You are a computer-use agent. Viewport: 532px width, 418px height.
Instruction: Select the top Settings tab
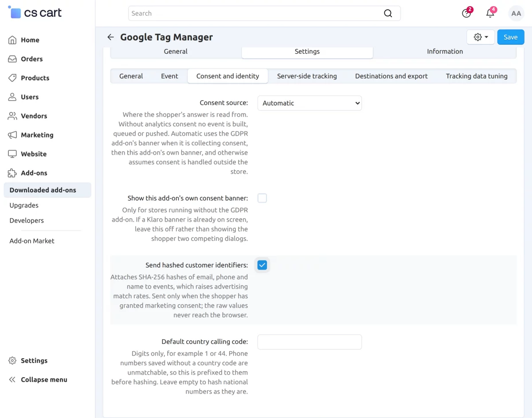[307, 51]
